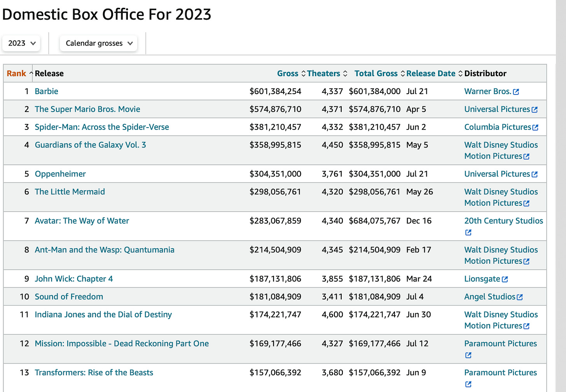Viewport: 566px width, 392px height.
Task: Open Indiana Jones and the Dial of Destiny link
Action: coord(103,315)
